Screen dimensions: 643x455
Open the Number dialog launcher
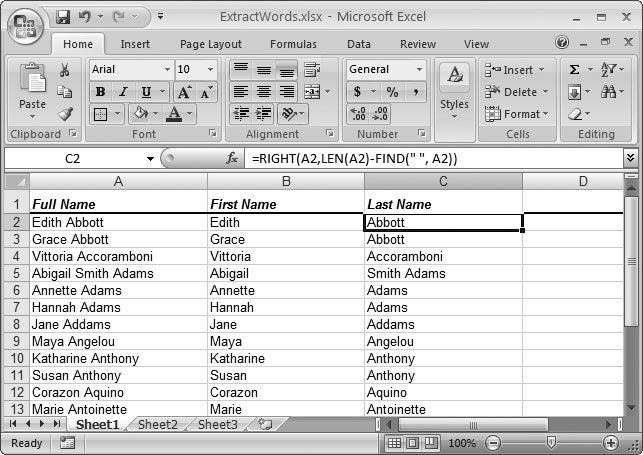pyautogui.click(x=421, y=133)
